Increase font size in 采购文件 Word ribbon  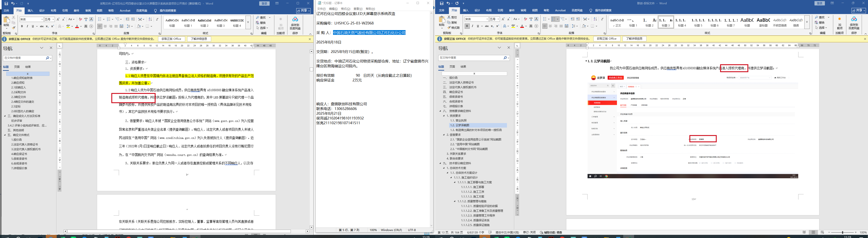pos(58,19)
